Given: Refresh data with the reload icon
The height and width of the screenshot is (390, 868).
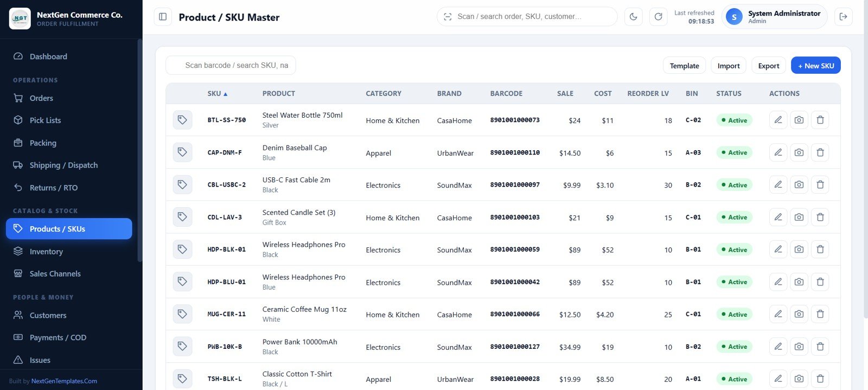Looking at the screenshot, I should [x=658, y=17].
